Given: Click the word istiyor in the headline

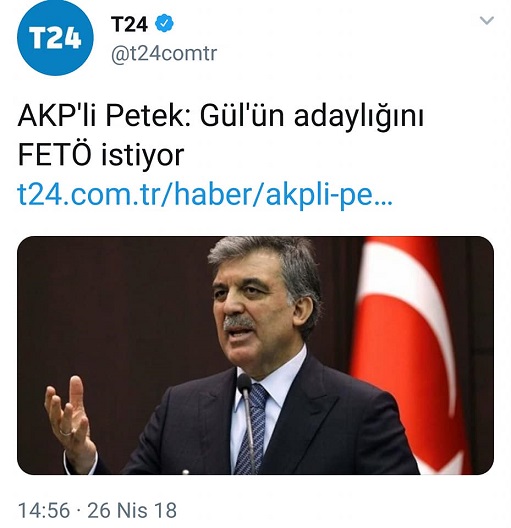Looking at the screenshot, I should [143, 156].
